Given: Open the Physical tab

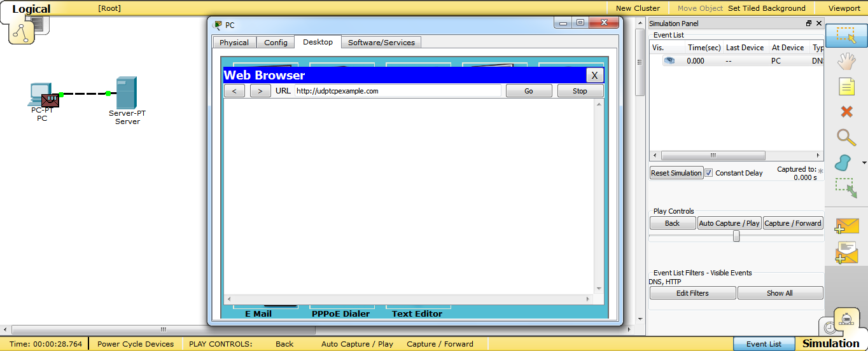Looking at the screenshot, I should (x=234, y=43).
